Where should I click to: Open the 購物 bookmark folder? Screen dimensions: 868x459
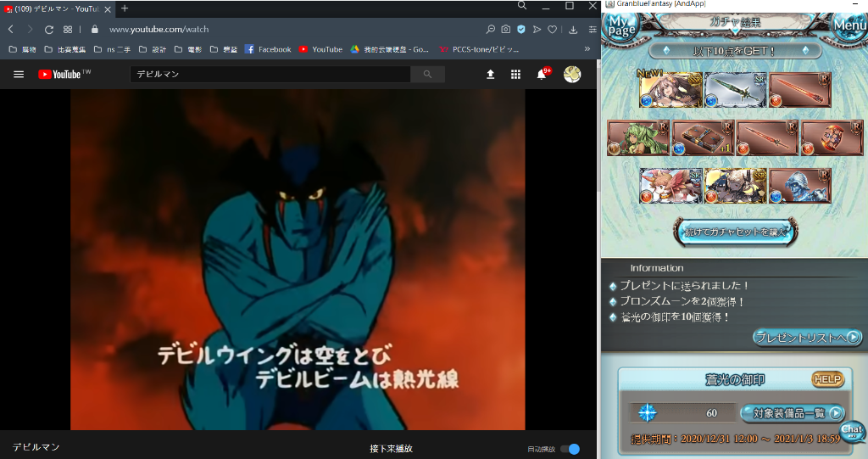[x=23, y=49]
